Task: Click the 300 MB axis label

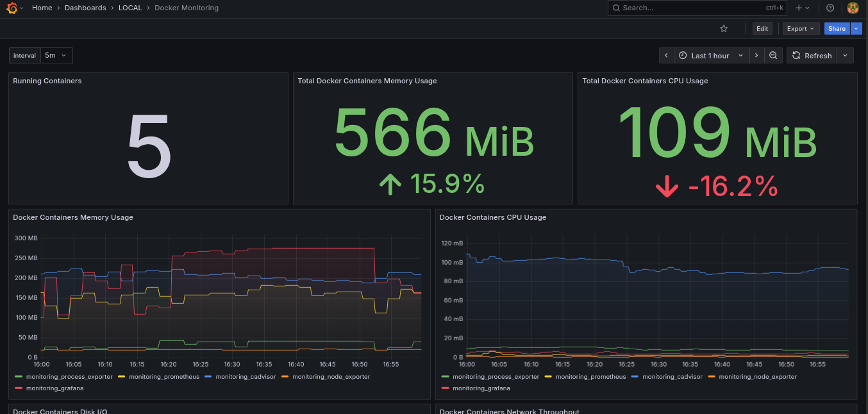Action: tap(26, 238)
